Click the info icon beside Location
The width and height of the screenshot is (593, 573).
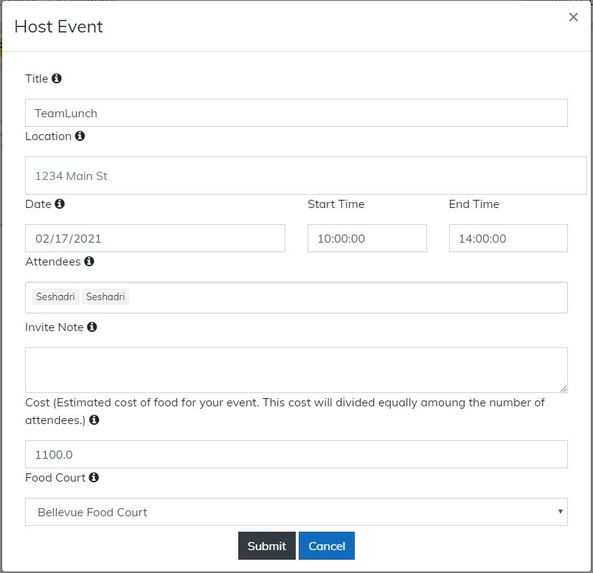pos(80,136)
